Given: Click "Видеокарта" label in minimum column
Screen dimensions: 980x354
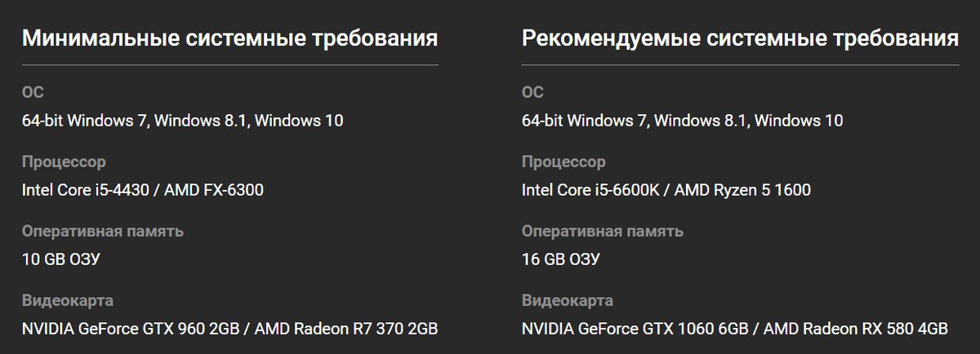Looking at the screenshot, I should pos(67,301).
